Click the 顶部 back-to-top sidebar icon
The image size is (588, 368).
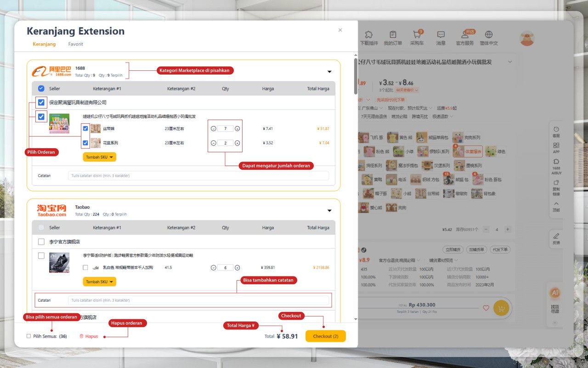556,203
